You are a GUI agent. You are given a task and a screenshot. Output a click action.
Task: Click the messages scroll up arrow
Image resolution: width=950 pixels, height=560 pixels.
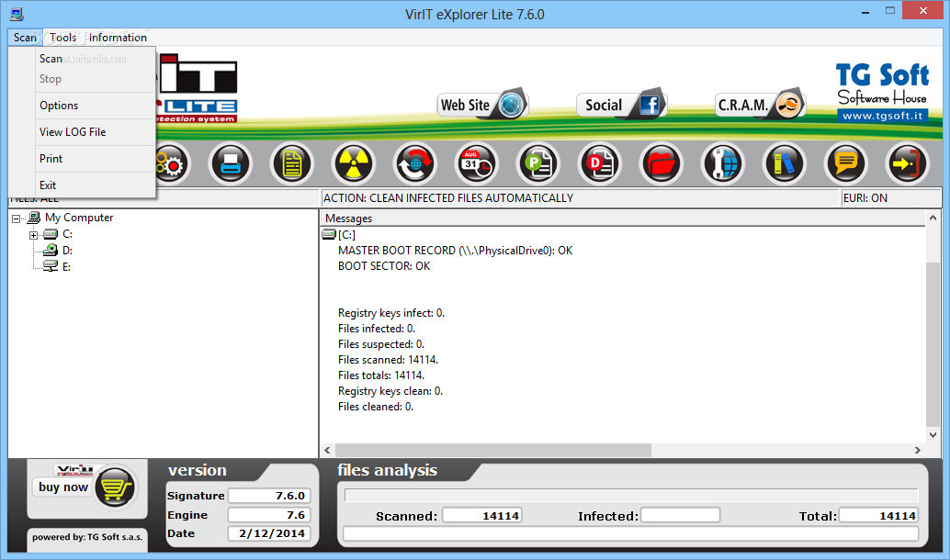pos(933,218)
